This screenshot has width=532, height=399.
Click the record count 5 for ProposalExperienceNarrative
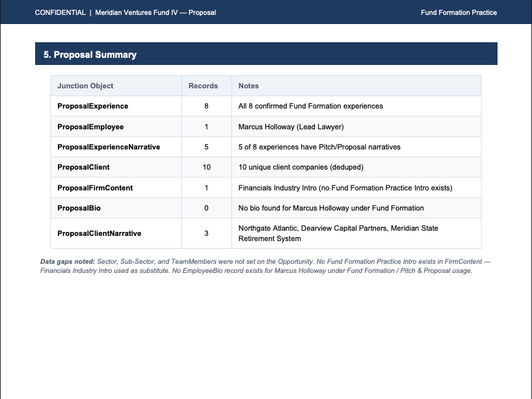click(206, 147)
